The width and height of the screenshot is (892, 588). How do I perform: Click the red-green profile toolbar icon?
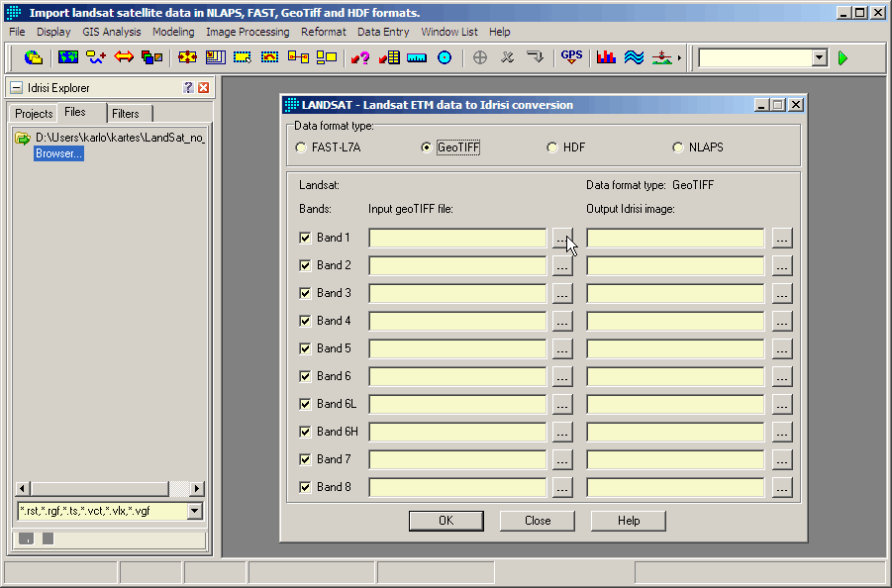tap(661, 57)
